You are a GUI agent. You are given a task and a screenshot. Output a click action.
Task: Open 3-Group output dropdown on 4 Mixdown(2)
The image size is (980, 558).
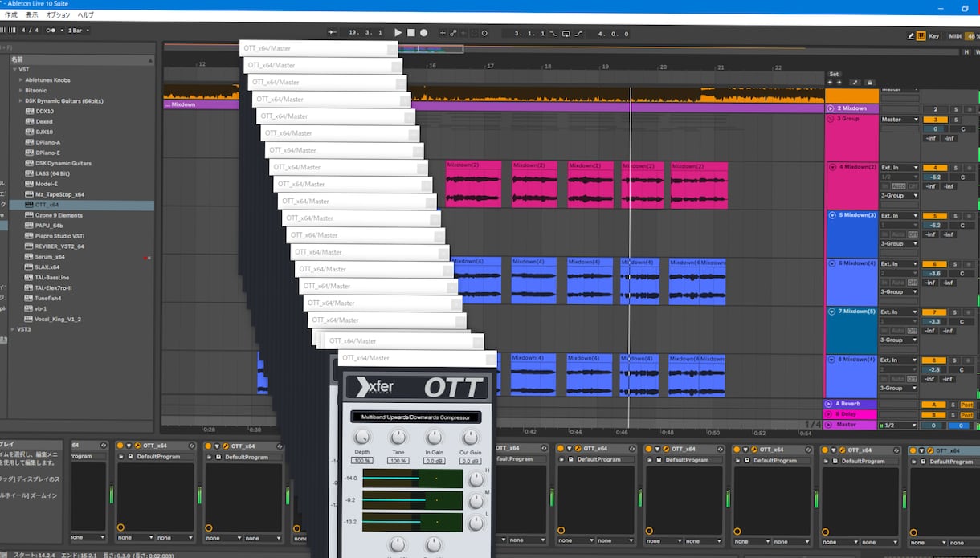[900, 195]
